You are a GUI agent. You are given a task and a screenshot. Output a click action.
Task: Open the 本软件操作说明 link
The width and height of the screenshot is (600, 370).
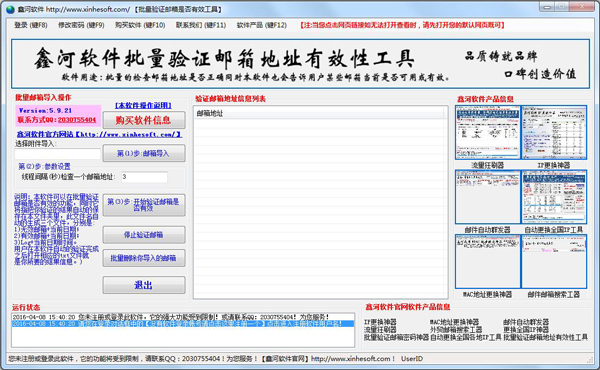(143, 105)
